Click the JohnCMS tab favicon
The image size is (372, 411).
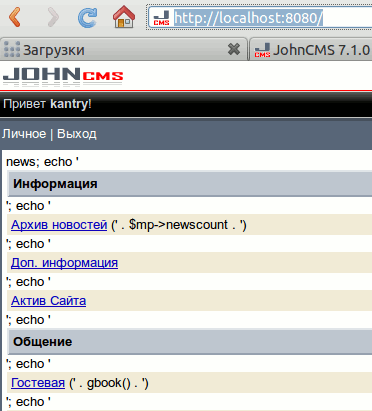[262, 50]
